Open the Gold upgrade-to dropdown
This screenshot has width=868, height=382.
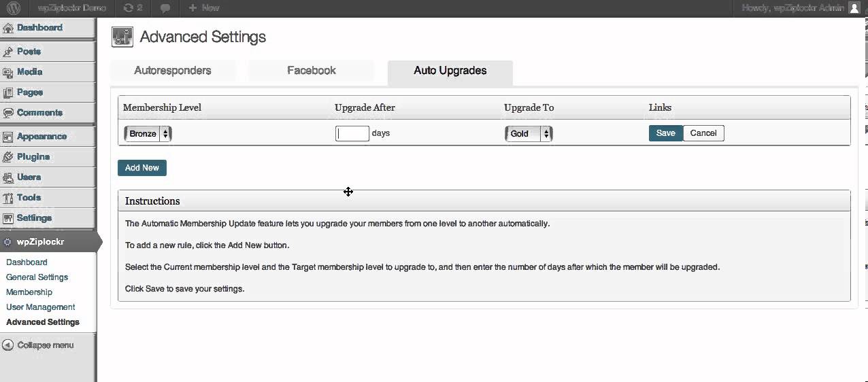tap(529, 134)
